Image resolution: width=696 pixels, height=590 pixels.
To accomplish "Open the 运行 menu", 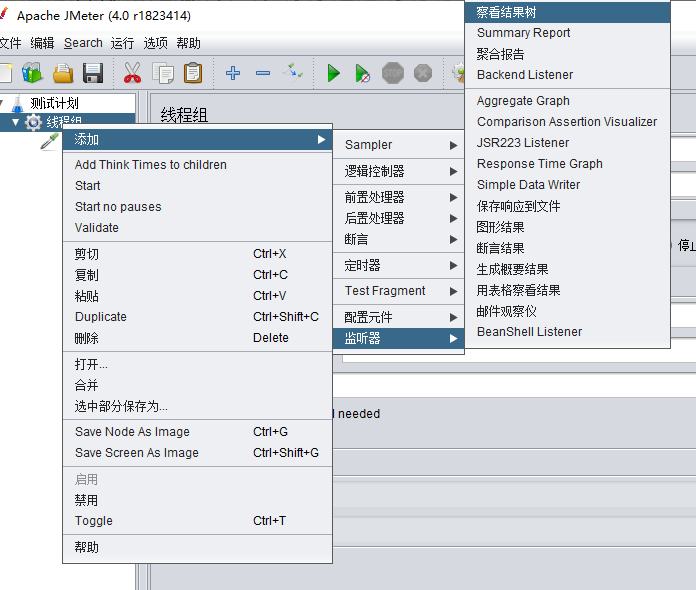I will point(123,43).
